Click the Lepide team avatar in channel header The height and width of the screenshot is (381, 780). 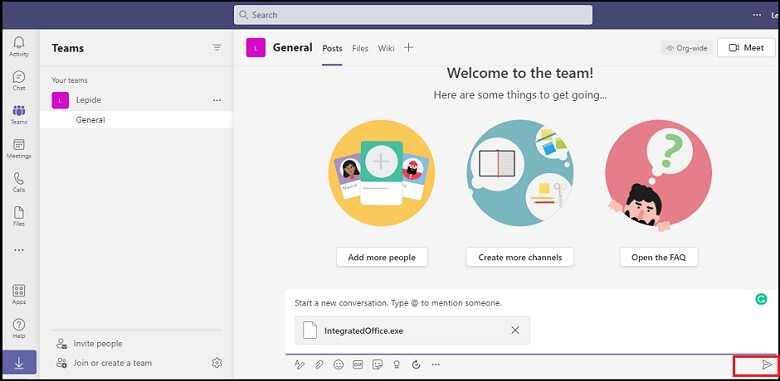[x=256, y=48]
